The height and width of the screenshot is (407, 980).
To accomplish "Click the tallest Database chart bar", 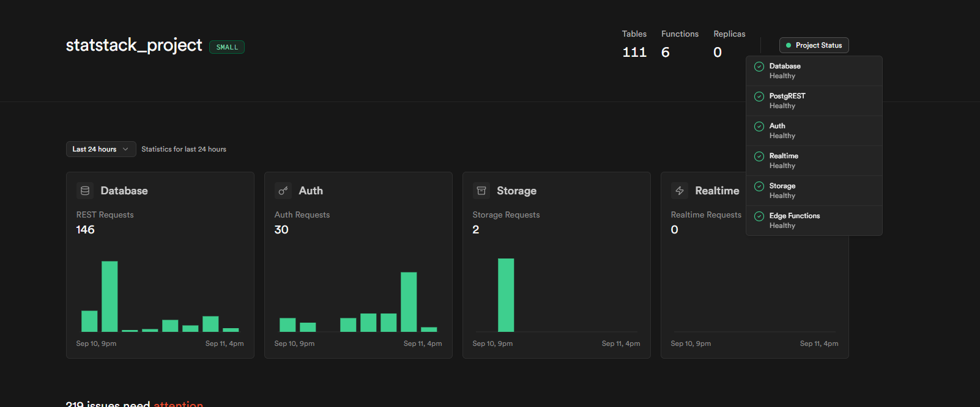I will (110, 296).
